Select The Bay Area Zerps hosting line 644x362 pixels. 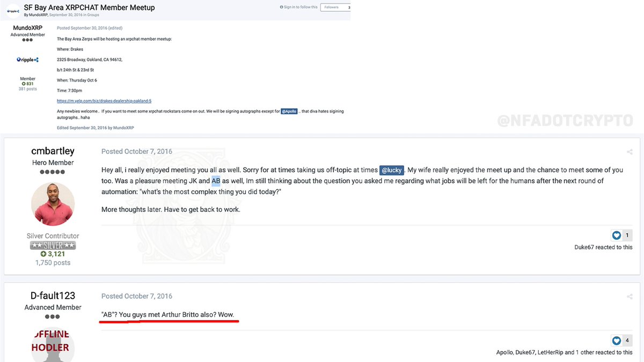(114, 39)
